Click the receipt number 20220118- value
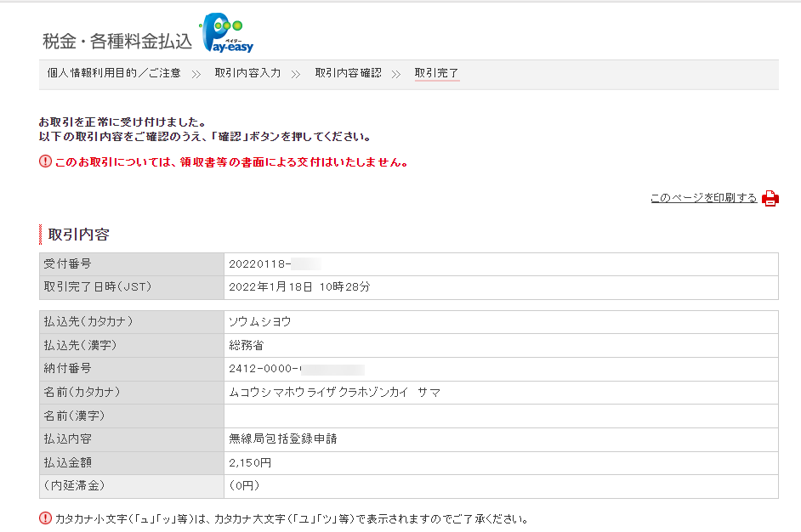Viewport: 801px width, 532px height. point(260,264)
